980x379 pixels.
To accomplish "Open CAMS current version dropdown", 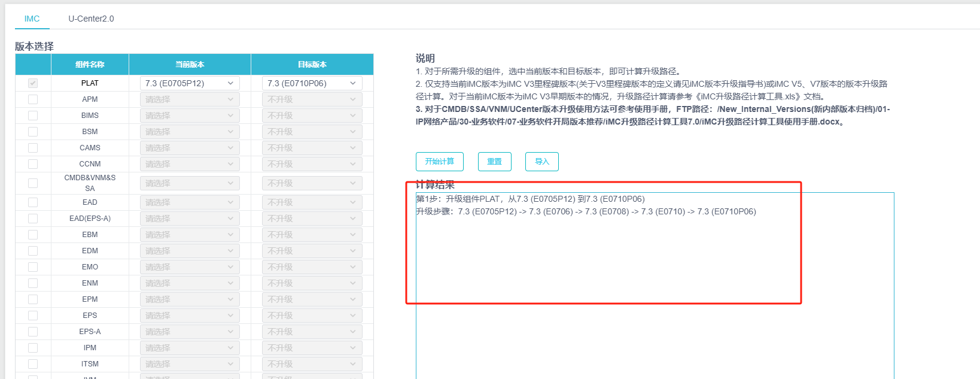I will click(x=190, y=148).
